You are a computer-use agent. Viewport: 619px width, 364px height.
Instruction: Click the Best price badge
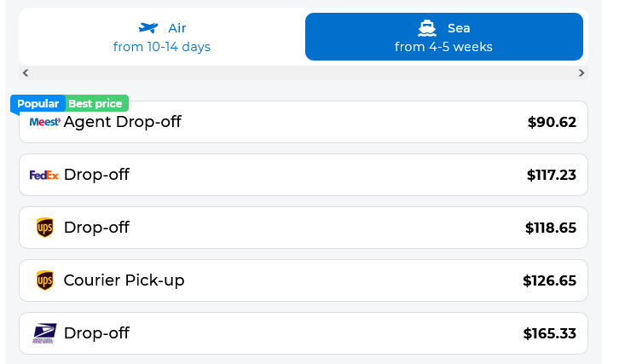pos(95,103)
